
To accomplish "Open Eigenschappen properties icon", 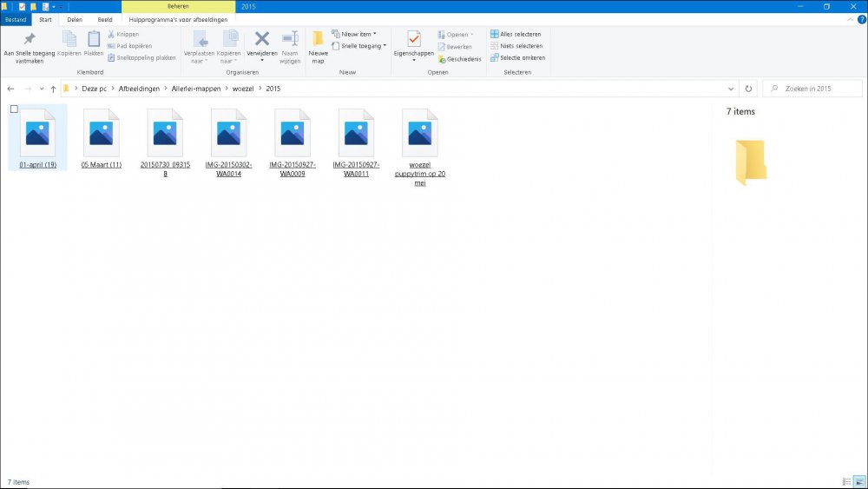I will point(413,40).
